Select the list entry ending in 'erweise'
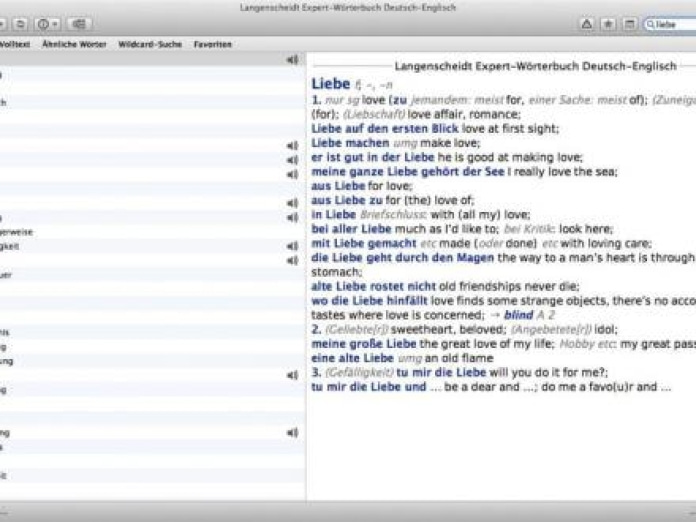This screenshot has width=696, height=522. (153, 232)
